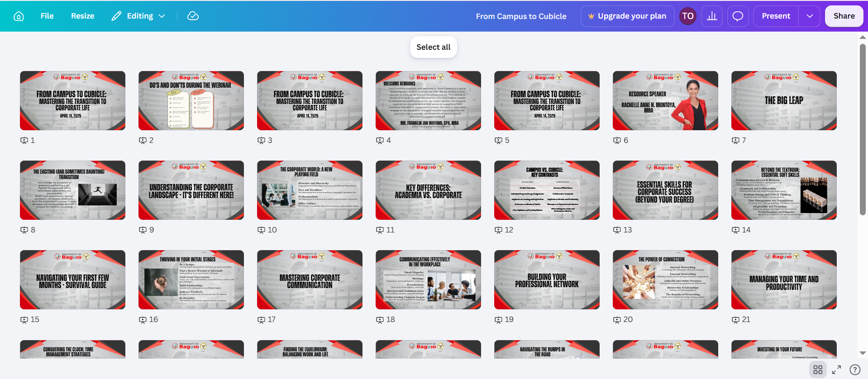Select the Resource Speaker slide 6 thumbnail
The image size is (868, 379).
[665, 100]
